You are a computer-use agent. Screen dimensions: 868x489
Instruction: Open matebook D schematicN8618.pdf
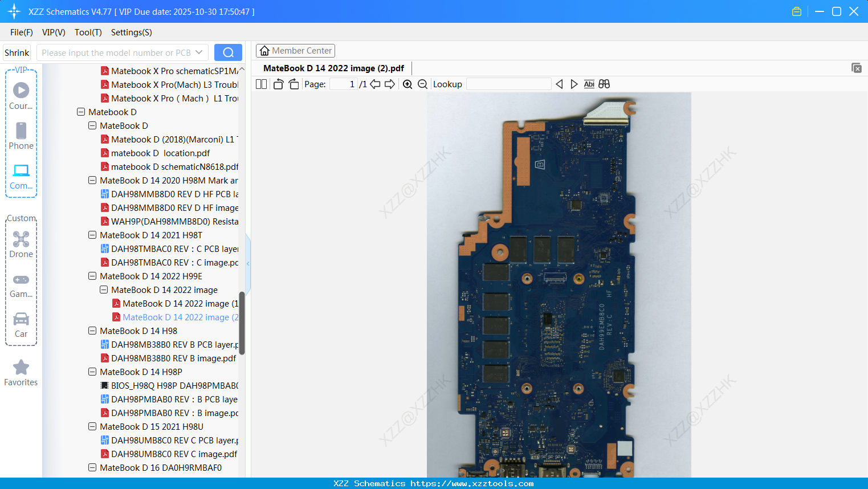[x=169, y=167]
